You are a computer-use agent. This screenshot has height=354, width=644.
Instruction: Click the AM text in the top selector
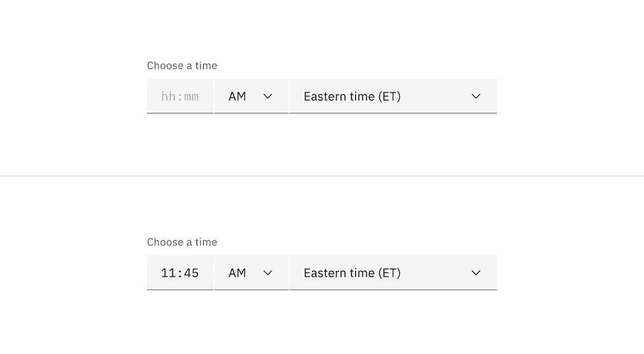click(237, 96)
